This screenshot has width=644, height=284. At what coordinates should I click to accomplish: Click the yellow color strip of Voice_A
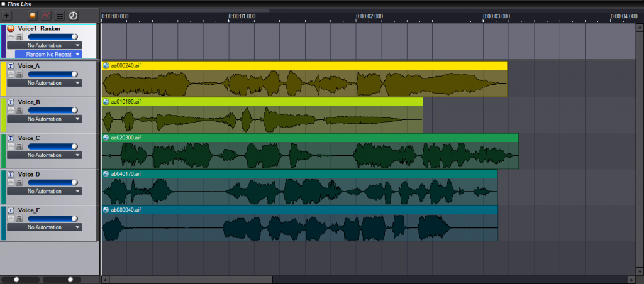(x=4, y=79)
